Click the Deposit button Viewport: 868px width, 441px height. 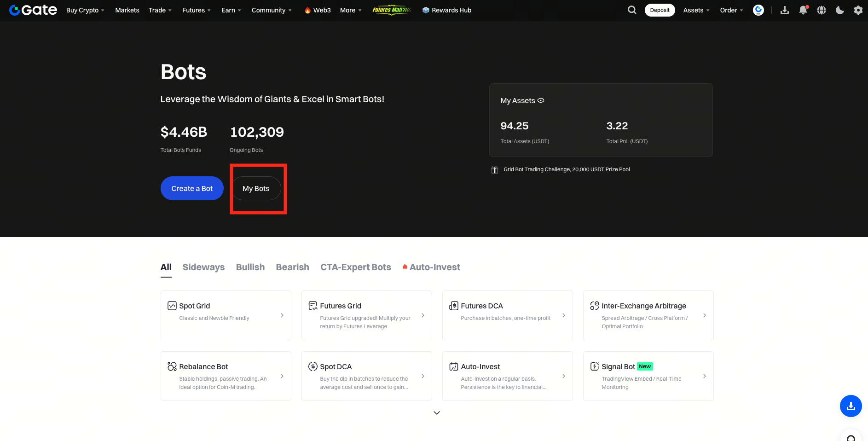[660, 10]
